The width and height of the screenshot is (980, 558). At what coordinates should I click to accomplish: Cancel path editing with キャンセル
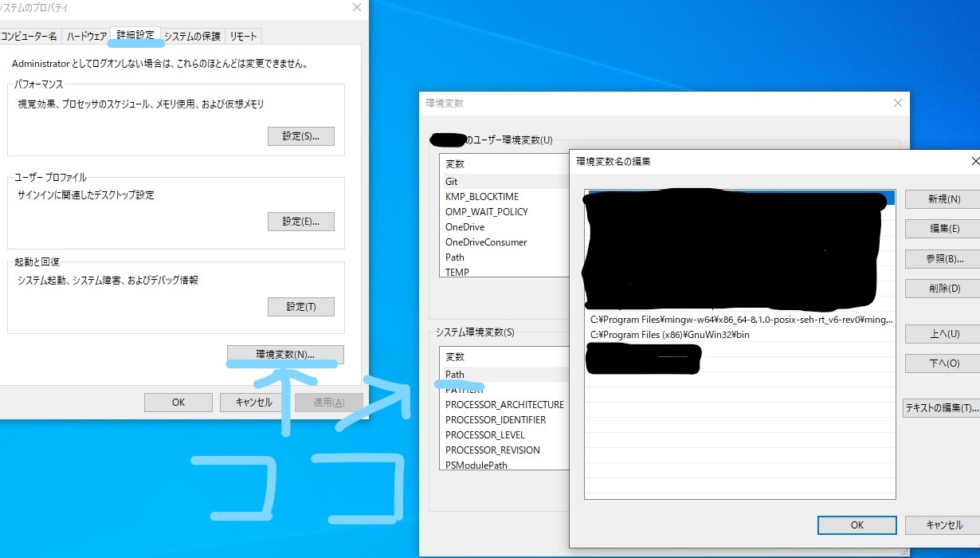[x=943, y=525]
